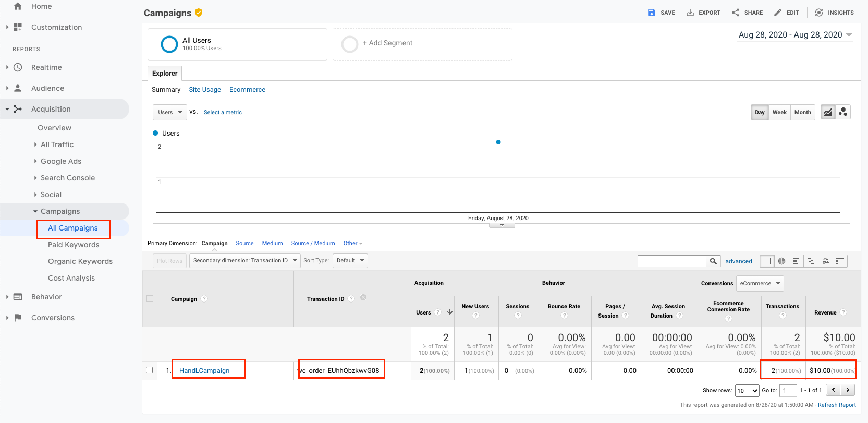This screenshot has width=868, height=423.
Task: Click the table search input field
Action: 671,261
